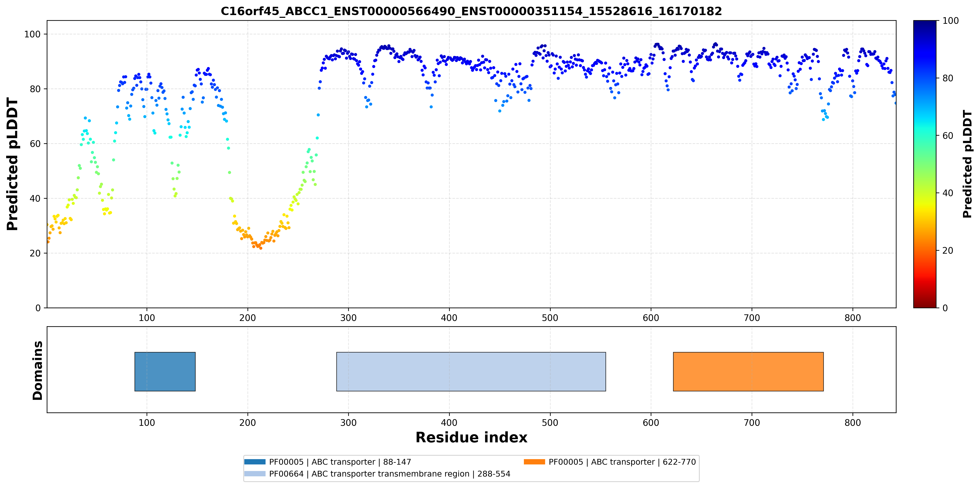Image resolution: width=980 pixels, height=488 pixels.
Task: Click the dark blue legend swatch for PF00005 88-147
Action: (x=255, y=462)
